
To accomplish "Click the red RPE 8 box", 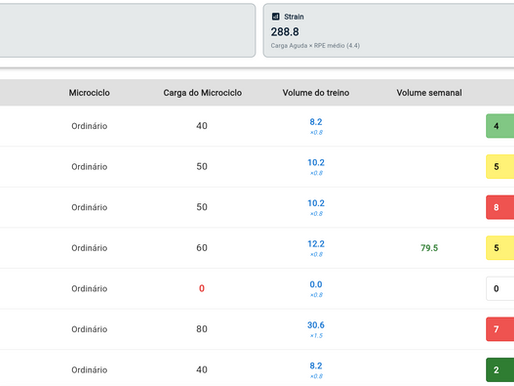I will coord(500,207).
